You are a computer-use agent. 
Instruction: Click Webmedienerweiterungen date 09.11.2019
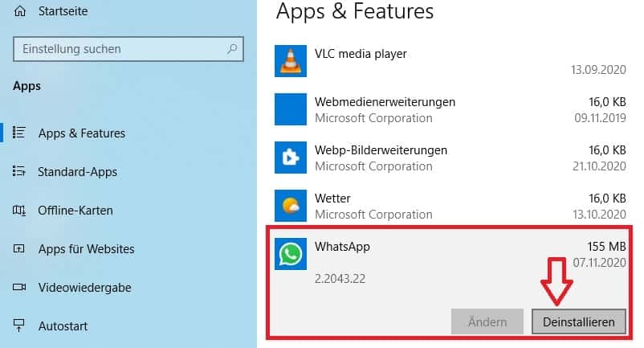(600, 118)
